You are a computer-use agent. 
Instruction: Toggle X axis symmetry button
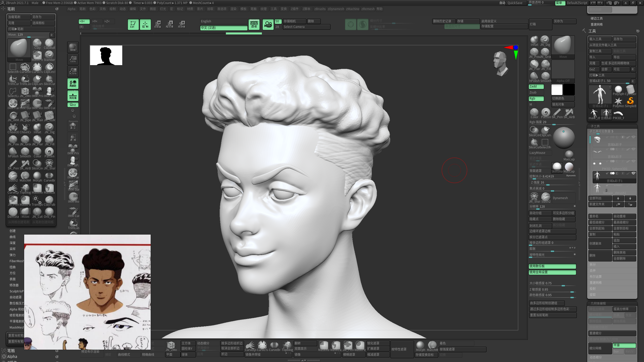pos(84,21)
